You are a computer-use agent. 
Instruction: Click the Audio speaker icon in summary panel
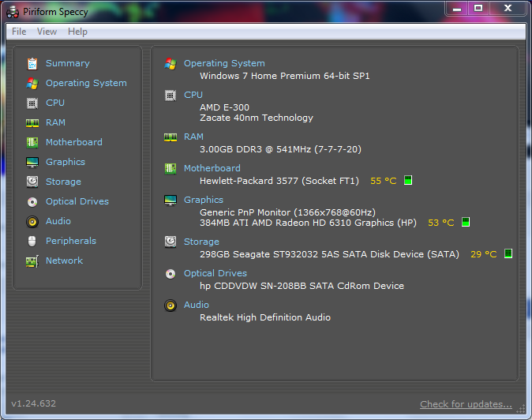pyautogui.click(x=170, y=306)
